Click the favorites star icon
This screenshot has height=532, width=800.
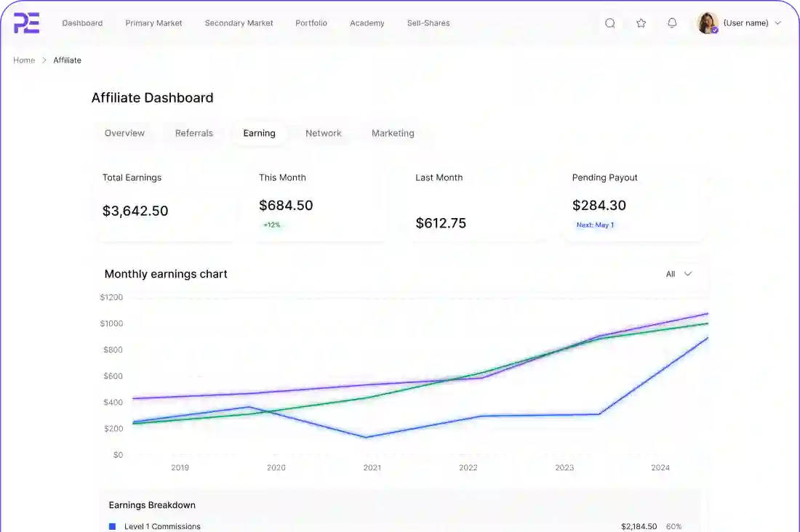click(x=641, y=23)
